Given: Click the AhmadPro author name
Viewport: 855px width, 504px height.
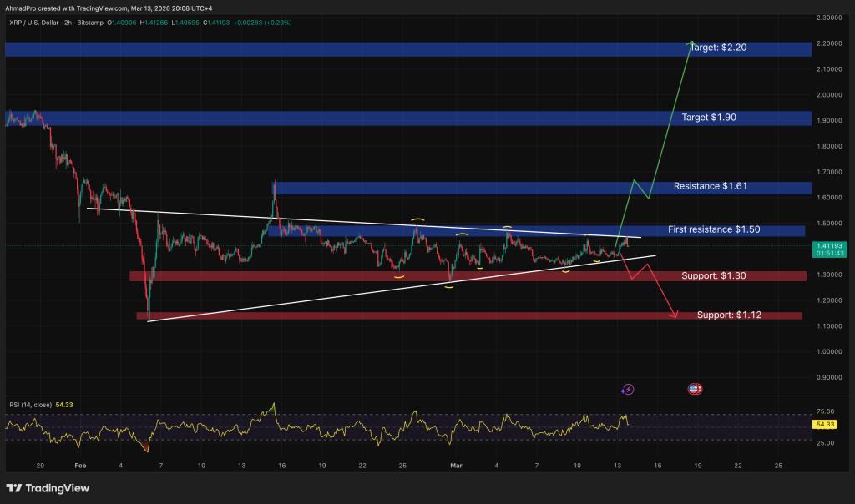Looking at the screenshot, I should click(x=21, y=7).
